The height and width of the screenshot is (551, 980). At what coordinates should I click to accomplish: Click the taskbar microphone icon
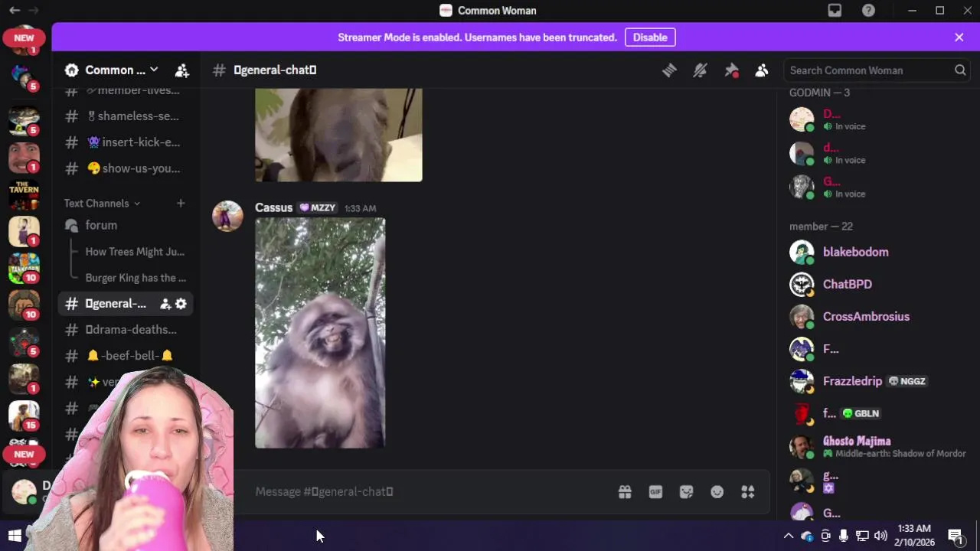coord(843,536)
